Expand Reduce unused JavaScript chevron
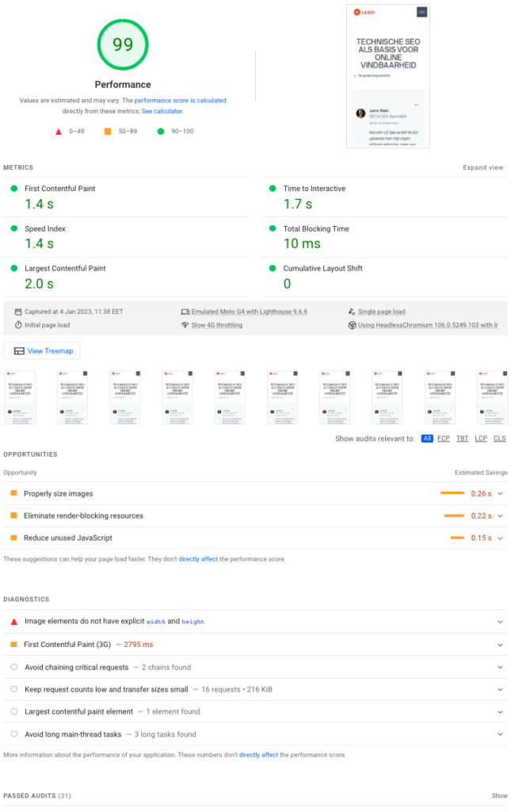 pyautogui.click(x=500, y=538)
